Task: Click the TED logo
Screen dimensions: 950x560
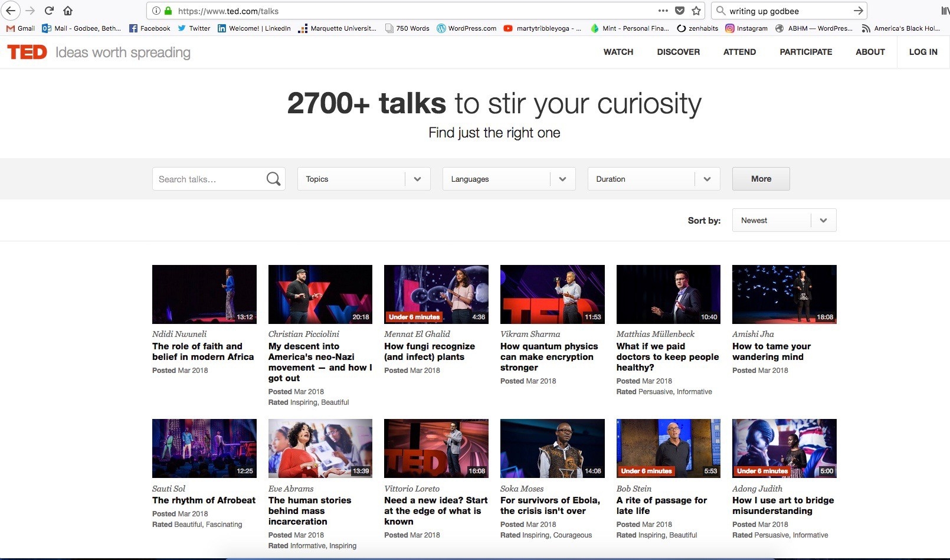Action: click(27, 52)
